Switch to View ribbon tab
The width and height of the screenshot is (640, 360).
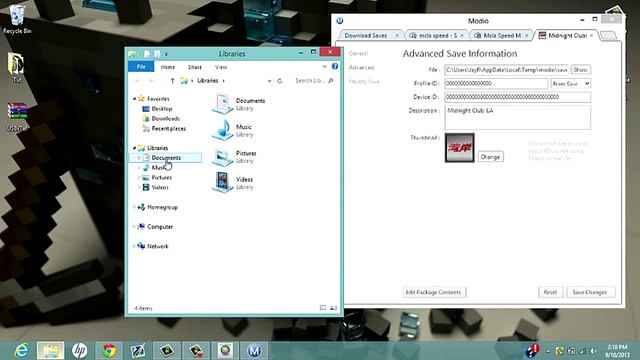(221, 67)
